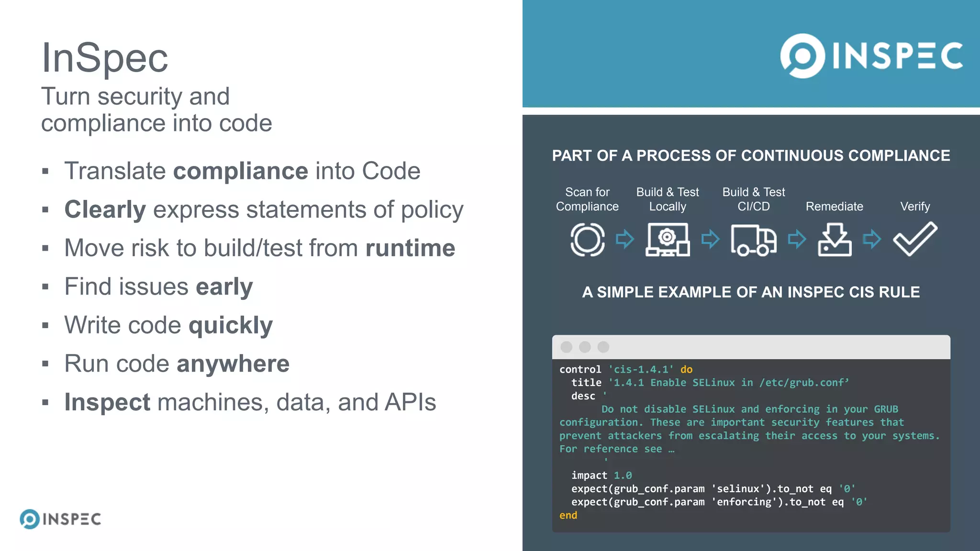Click the Scan for Compliance circular icon
Viewport: 980px width, 551px height.
point(587,239)
